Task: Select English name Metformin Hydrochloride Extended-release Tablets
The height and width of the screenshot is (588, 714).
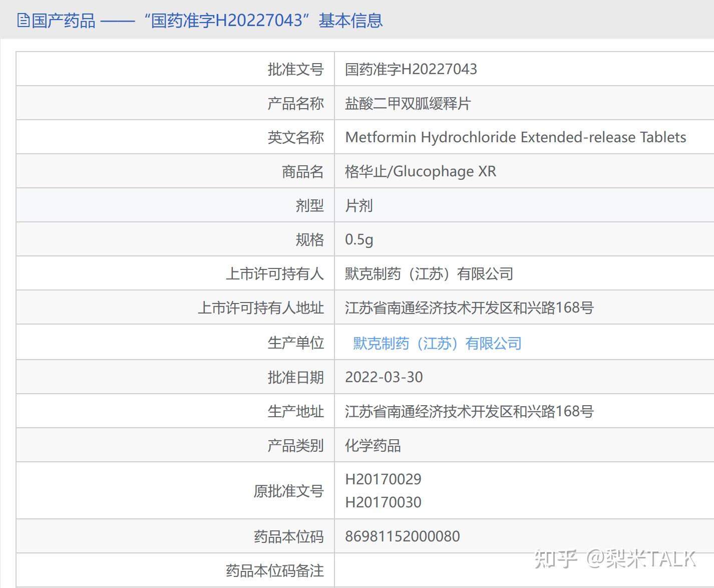Action: 516,137
